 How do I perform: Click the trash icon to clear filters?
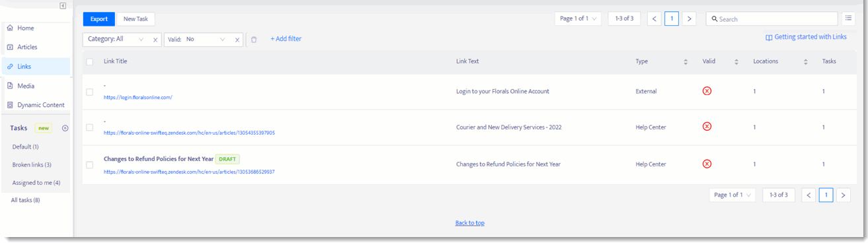254,40
